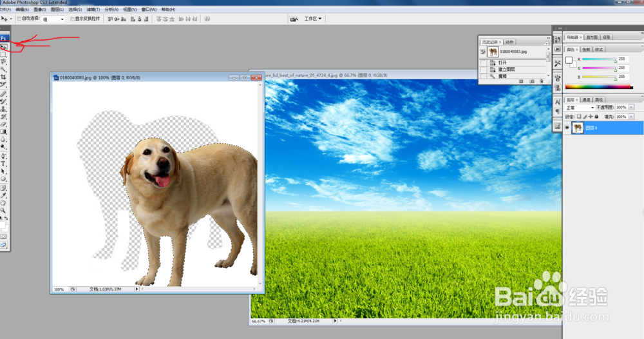644x339 pixels.
Task: Select the Rectangular Marquee tool
Action: coord(4,54)
